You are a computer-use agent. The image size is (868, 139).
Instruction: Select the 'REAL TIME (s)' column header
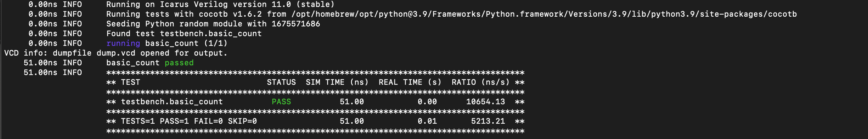(x=410, y=82)
